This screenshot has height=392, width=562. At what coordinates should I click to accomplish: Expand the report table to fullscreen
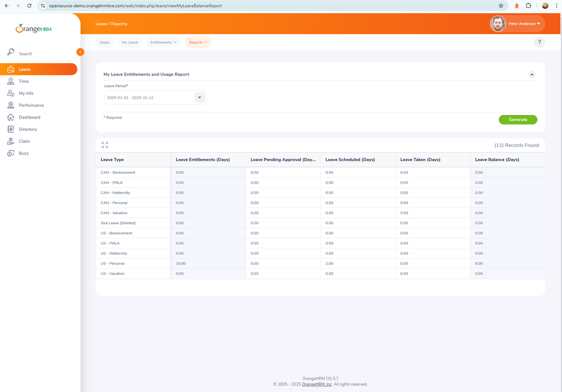point(104,145)
